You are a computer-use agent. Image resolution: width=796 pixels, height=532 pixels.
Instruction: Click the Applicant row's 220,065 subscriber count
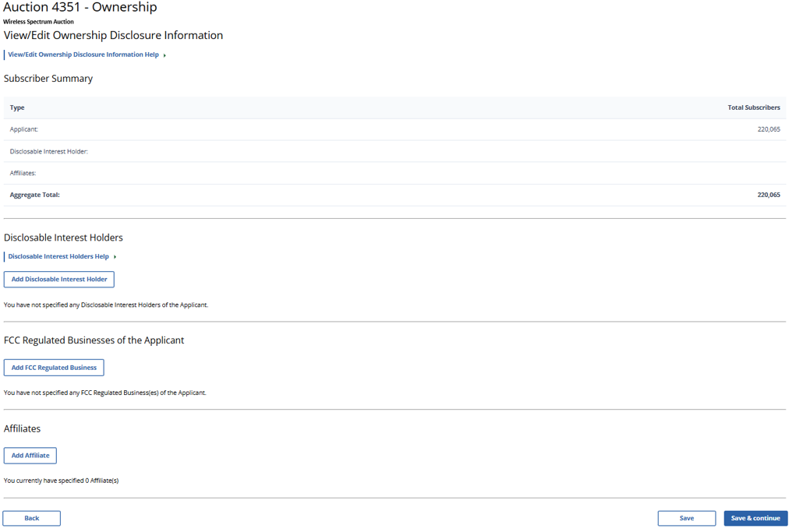[x=768, y=129]
